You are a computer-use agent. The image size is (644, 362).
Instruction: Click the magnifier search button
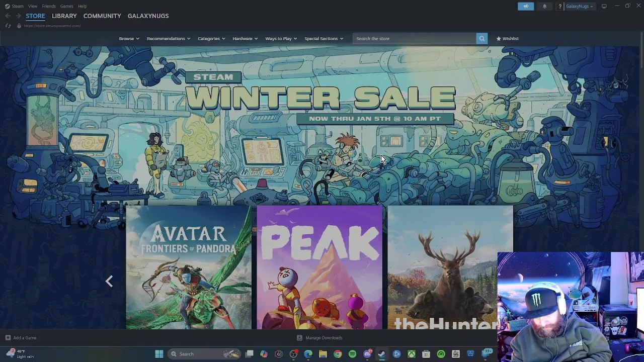click(481, 39)
